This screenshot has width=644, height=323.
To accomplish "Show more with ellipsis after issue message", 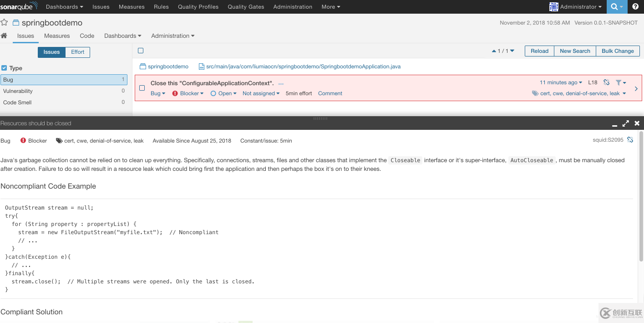I will click(x=281, y=84).
